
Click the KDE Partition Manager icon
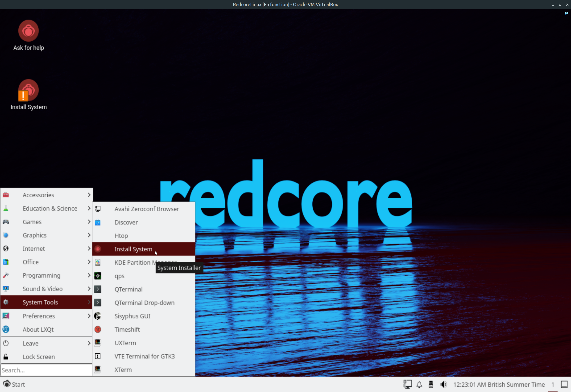98,263
